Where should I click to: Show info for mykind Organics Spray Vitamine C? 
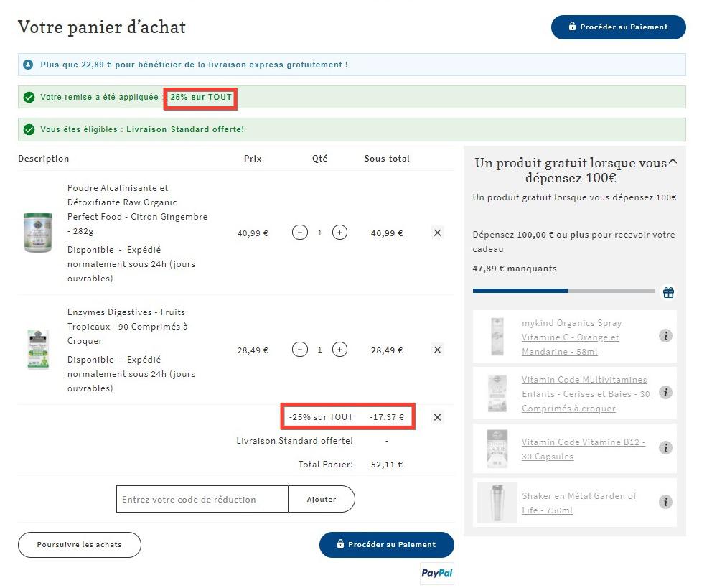tap(665, 336)
